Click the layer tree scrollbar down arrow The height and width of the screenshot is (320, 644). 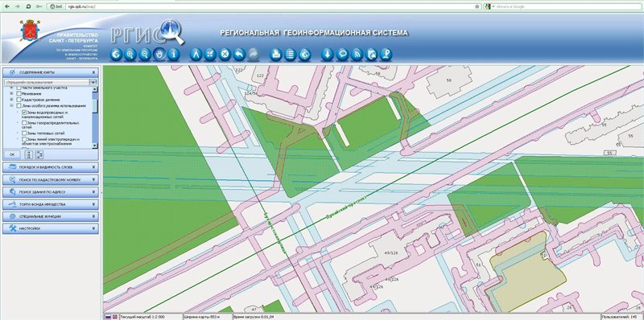(x=95, y=146)
